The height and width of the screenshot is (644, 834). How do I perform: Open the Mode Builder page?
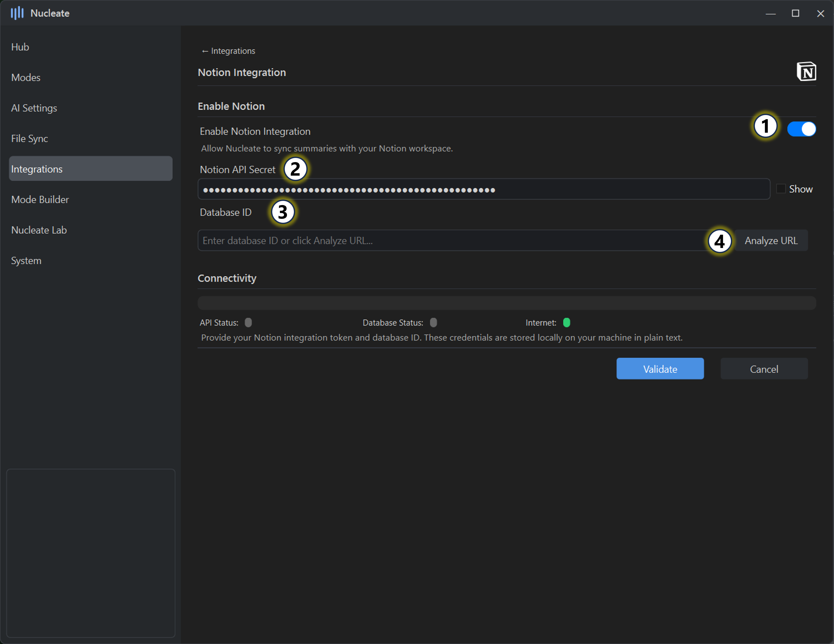(40, 199)
